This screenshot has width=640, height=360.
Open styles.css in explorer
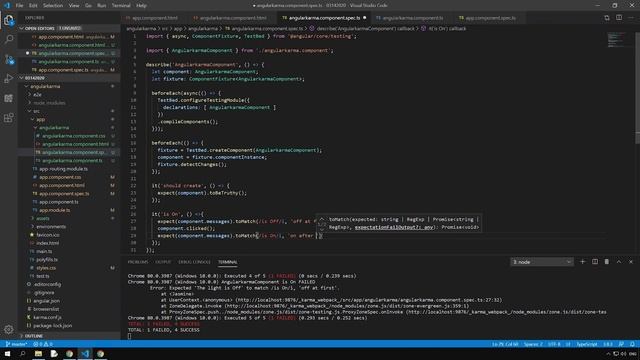[x=46, y=268]
